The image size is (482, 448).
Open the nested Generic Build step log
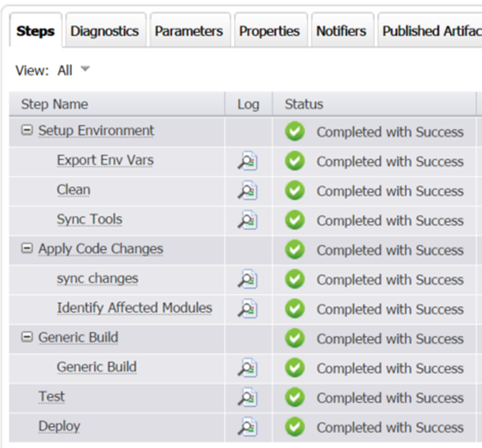click(248, 368)
